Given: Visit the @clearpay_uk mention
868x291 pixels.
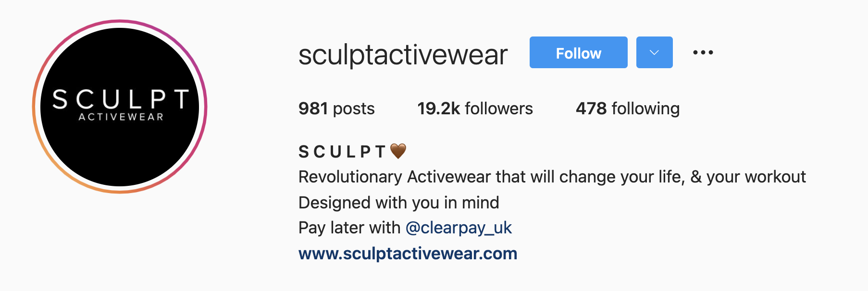Looking at the screenshot, I should tap(459, 228).
